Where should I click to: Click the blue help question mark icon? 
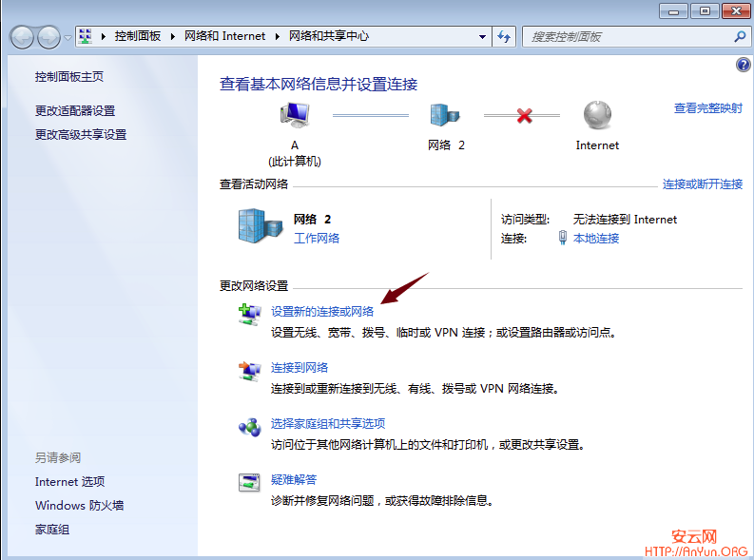[744, 65]
